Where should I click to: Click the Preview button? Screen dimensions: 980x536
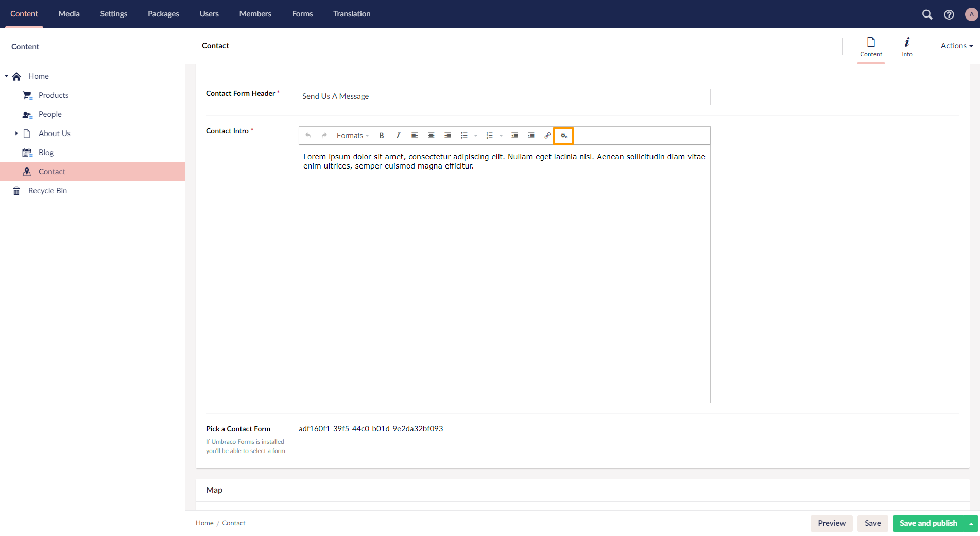(832, 523)
